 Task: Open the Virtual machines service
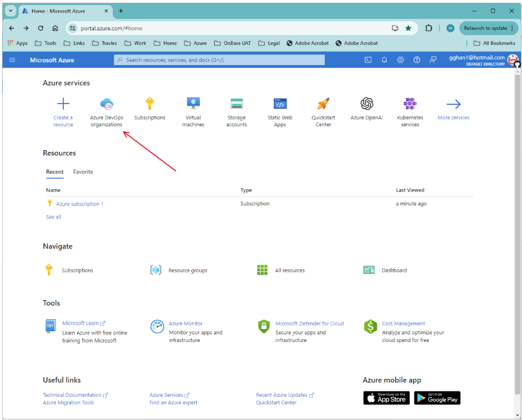pos(193,104)
